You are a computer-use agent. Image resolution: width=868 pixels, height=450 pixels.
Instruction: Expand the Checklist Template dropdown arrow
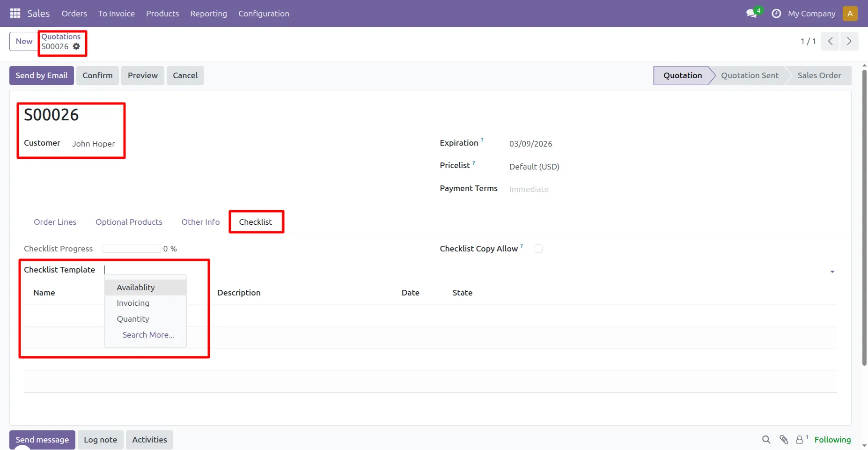point(832,272)
